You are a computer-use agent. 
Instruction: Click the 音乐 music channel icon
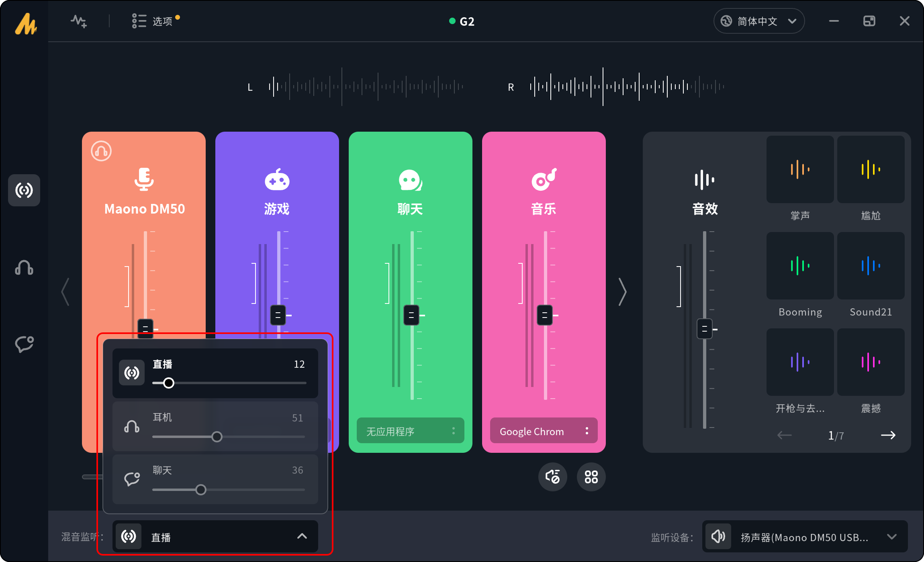pyautogui.click(x=544, y=180)
